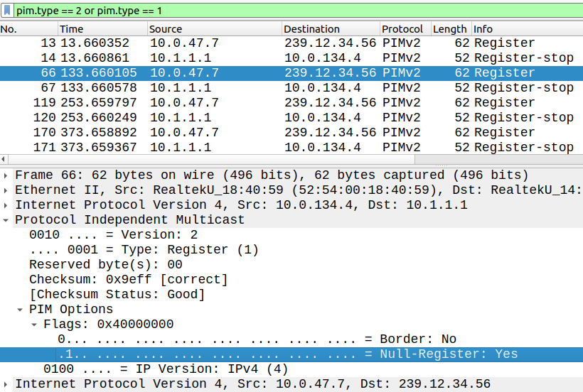
Task: Click time 373.658892 cell
Action: [99, 132]
